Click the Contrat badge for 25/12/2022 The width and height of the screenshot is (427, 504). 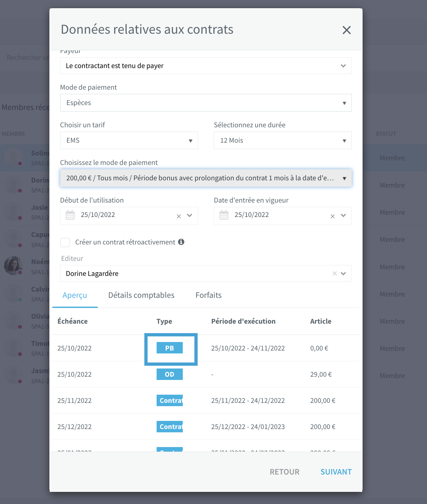169,426
